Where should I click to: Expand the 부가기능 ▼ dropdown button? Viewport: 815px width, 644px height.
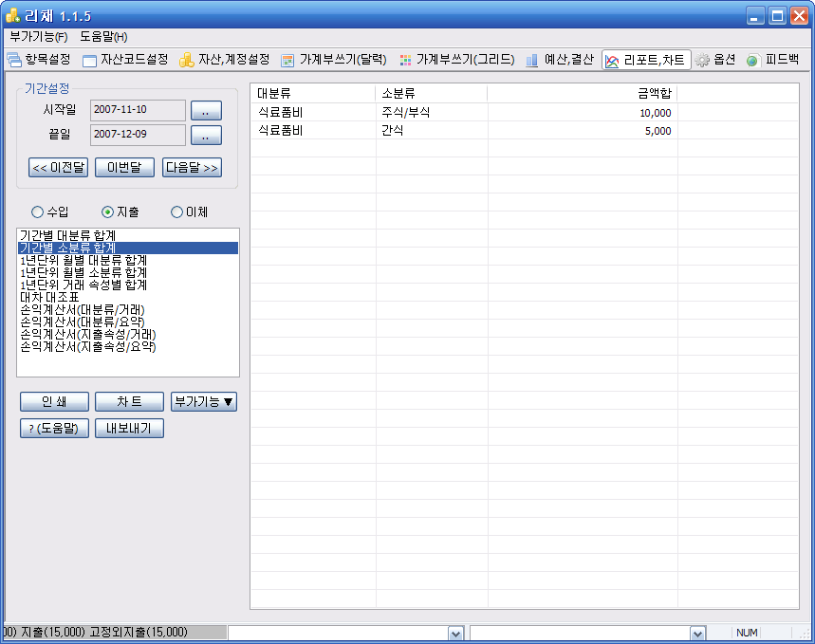[x=204, y=402]
